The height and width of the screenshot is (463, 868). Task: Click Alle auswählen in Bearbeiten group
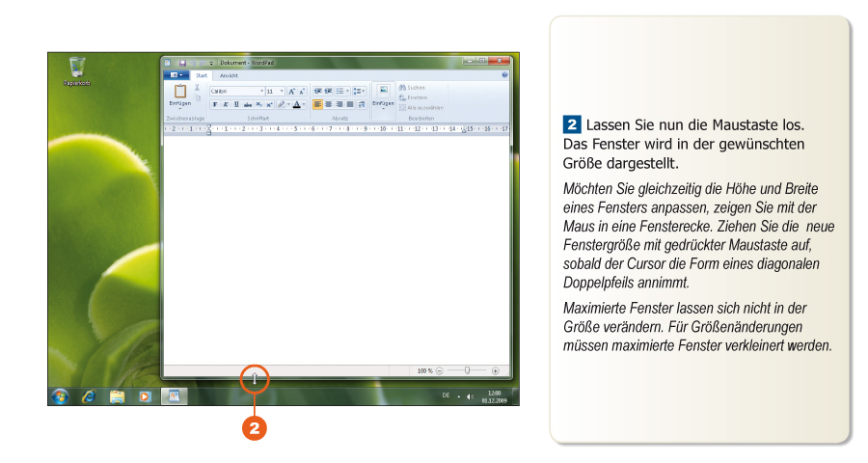coord(423,107)
